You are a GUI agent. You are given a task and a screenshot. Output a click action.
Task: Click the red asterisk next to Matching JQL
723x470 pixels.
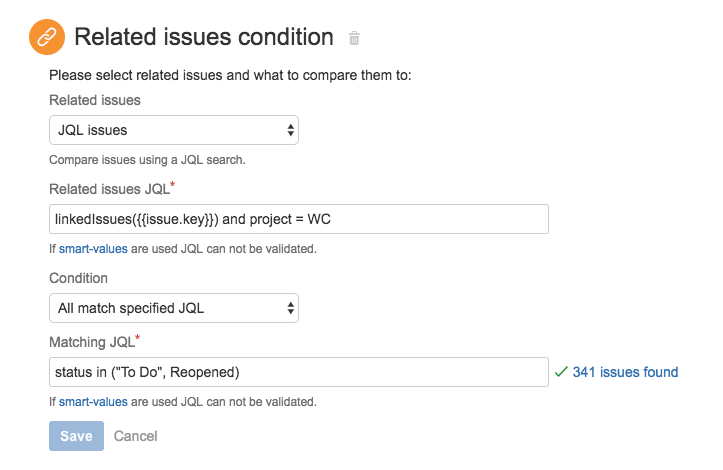click(x=138, y=339)
